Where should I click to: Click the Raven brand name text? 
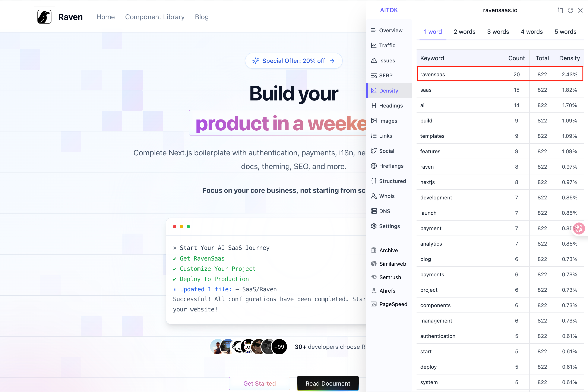pos(70,17)
